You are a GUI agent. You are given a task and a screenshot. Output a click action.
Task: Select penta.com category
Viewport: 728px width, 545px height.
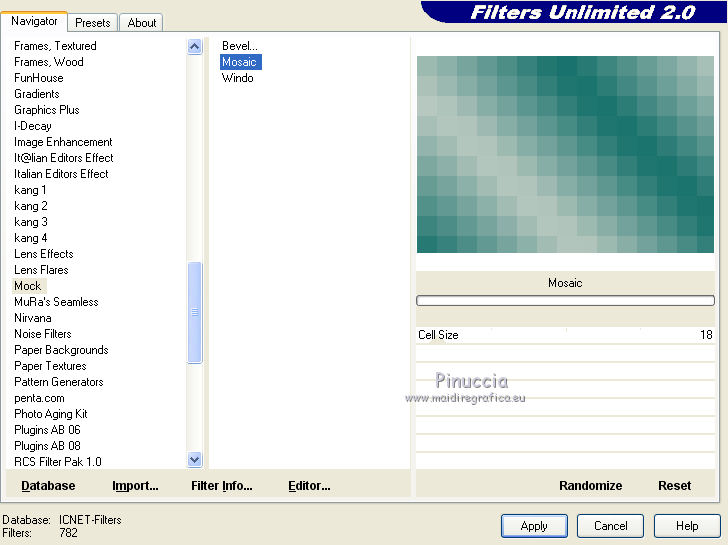coord(39,398)
